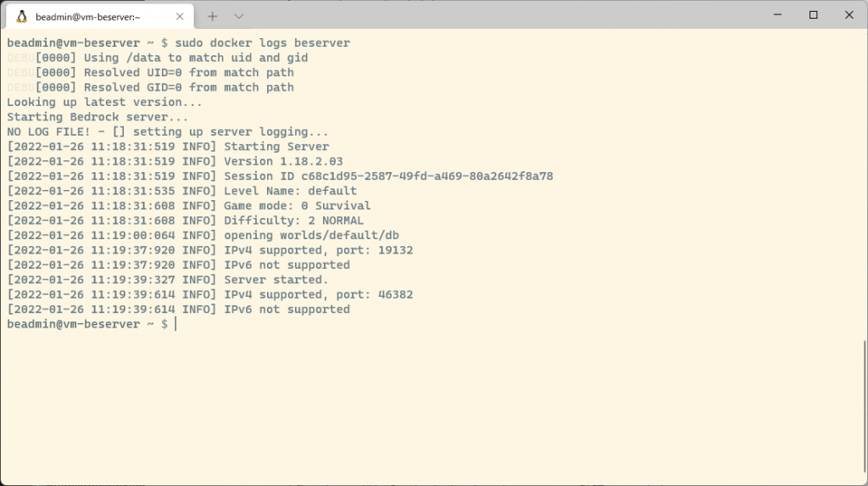Maximize the terminal window
Image resolution: width=868 pixels, height=486 pixels.
[x=813, y=15]
